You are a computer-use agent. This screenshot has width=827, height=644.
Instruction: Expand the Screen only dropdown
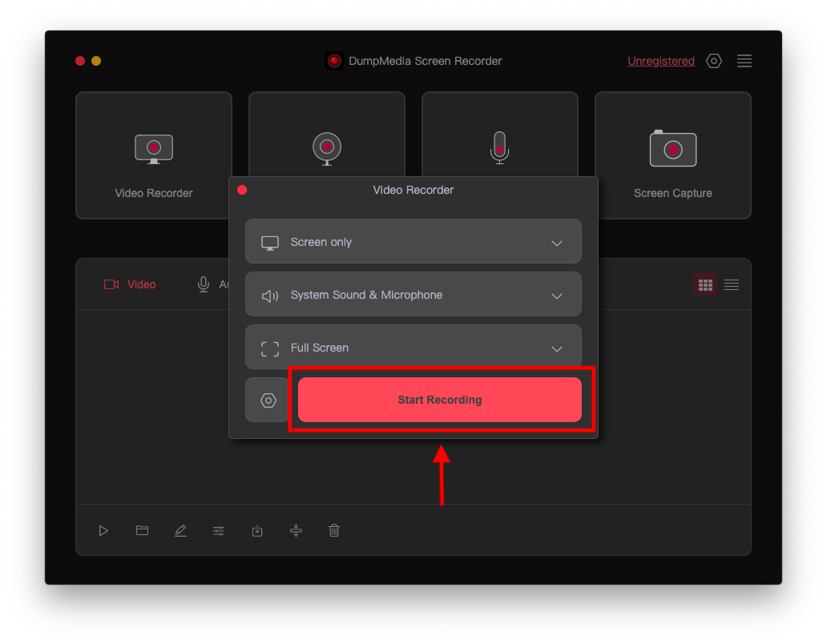pos(413,242)
